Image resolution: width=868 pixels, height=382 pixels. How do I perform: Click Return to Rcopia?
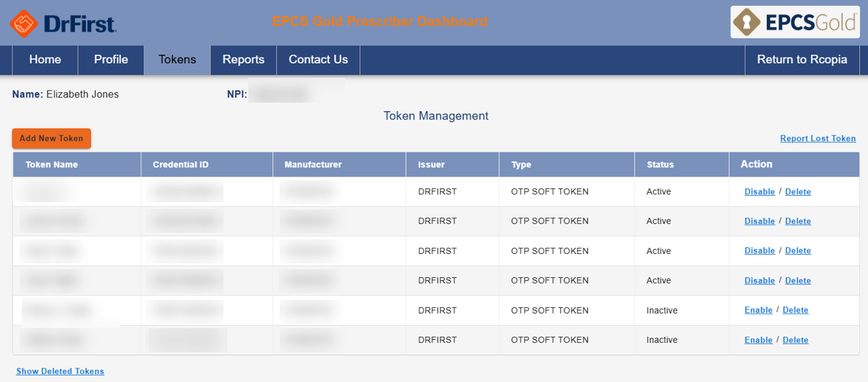802,60
